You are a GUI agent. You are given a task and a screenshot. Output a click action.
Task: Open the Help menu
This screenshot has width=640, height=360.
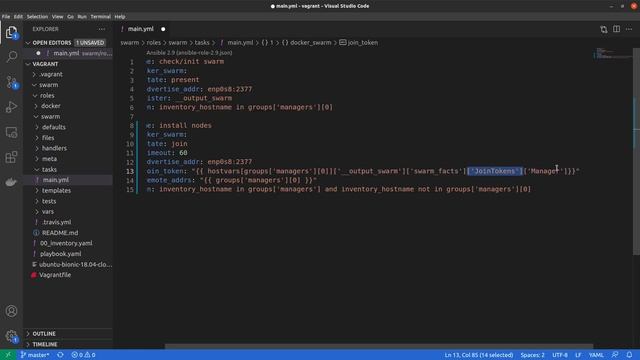(x=120, y=17)
